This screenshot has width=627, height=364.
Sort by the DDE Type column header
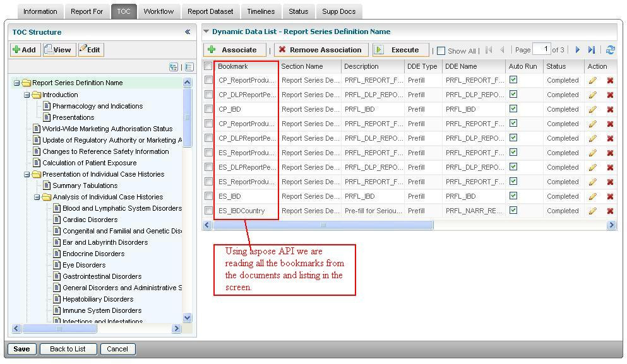coord(422,66)
